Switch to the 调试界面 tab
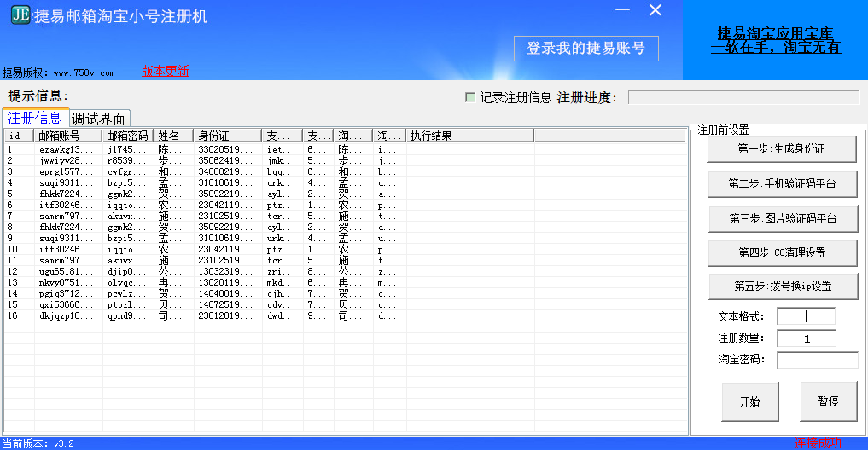 tap(98, 119)
